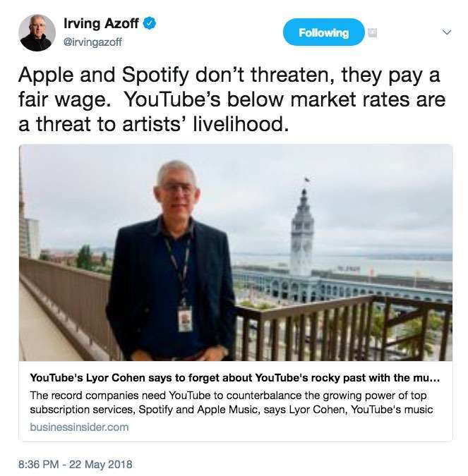The image size is (468, 476).
Task: Click tweet line 'fair wage. YouTube's below market'
Action: click(232, 99)
